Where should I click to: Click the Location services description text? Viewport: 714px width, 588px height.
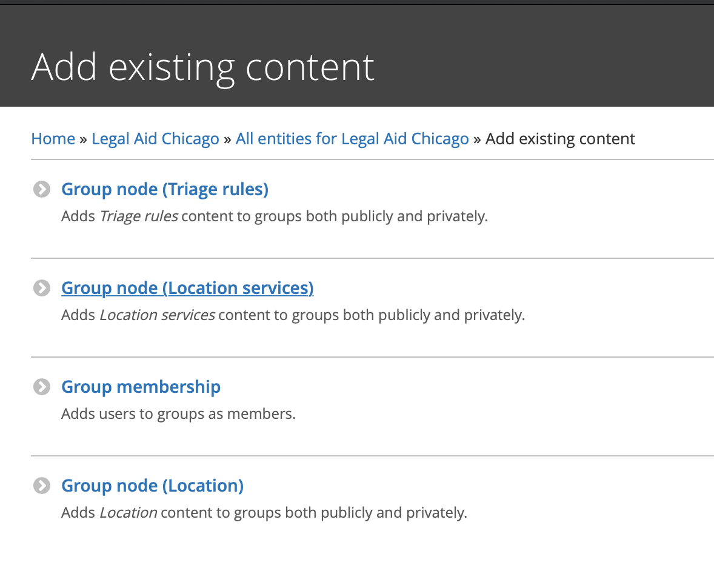(293, 315)
